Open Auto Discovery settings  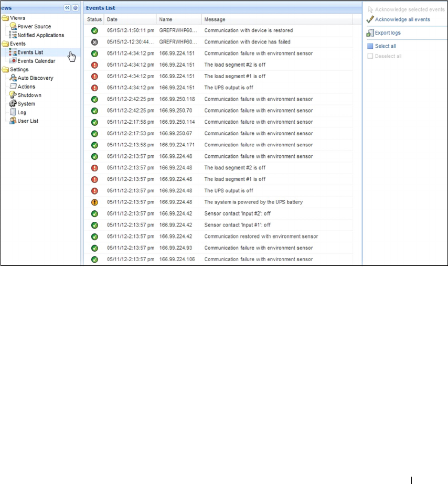pyautogui.click(x=36, y=78)
